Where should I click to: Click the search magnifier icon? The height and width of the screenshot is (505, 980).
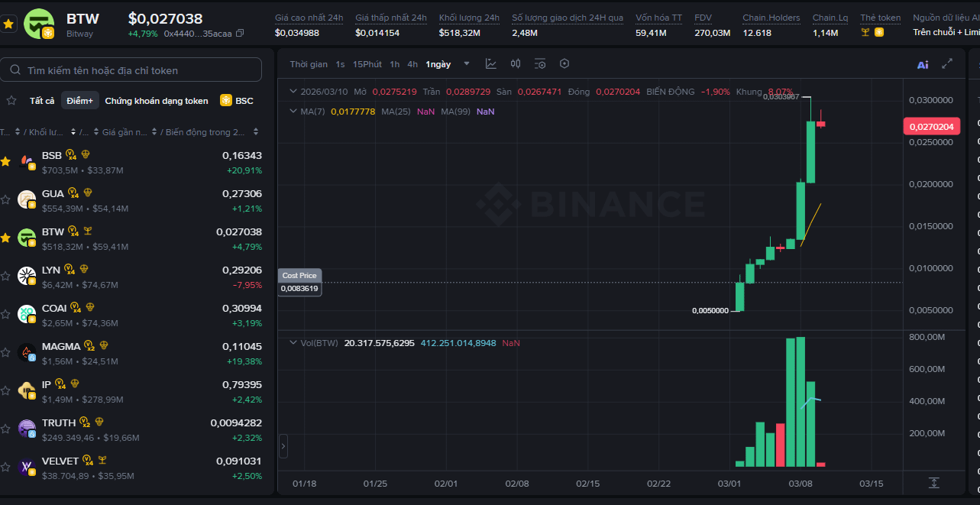(x=15, y=70)
